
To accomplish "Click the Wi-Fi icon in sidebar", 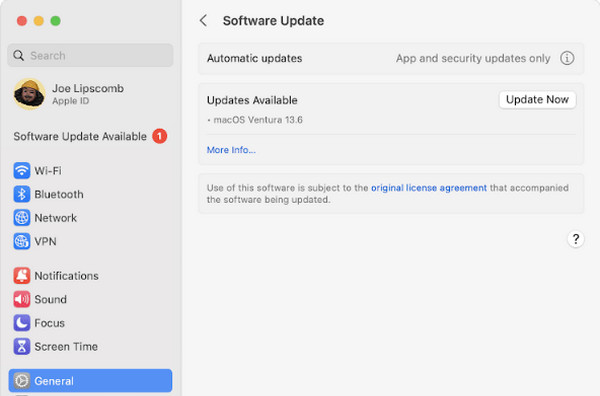I will click(x=22, y=171).
